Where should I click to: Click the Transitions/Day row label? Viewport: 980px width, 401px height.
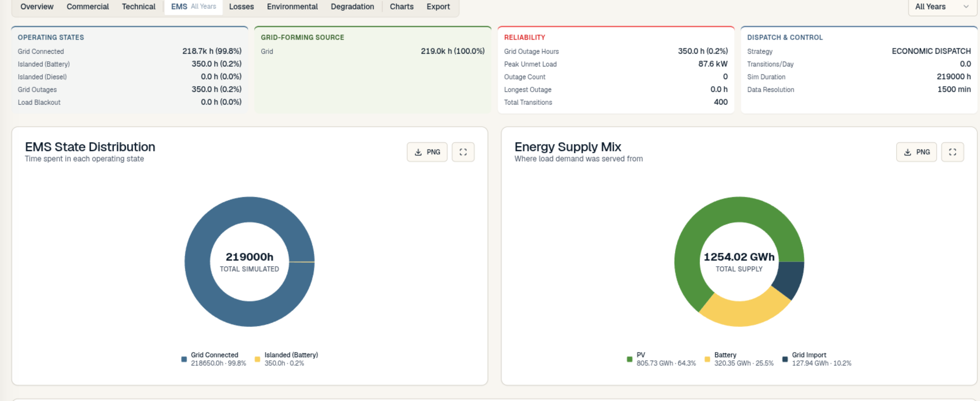[770, 64]
